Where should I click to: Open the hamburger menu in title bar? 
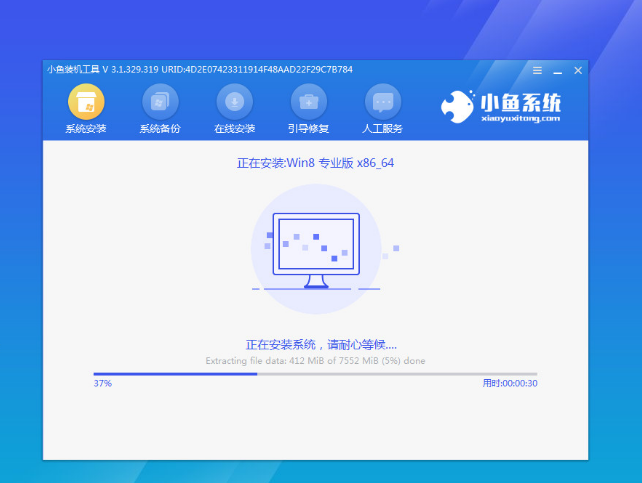click(x=537, y=70)
